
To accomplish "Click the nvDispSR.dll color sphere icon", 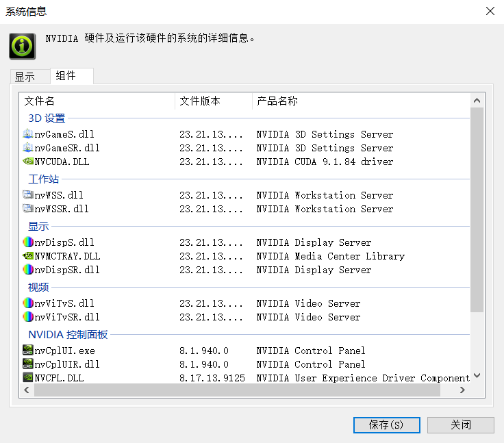I will 28,269.
